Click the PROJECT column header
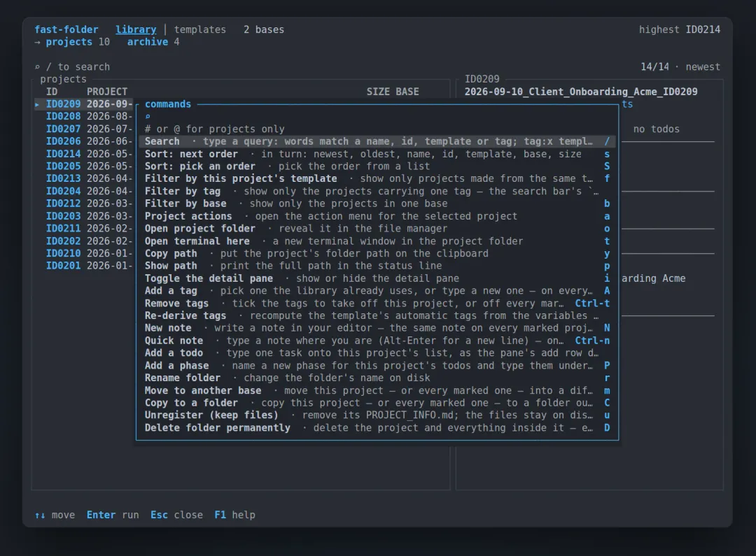The image size is (756, 556). tap(107, 92)
